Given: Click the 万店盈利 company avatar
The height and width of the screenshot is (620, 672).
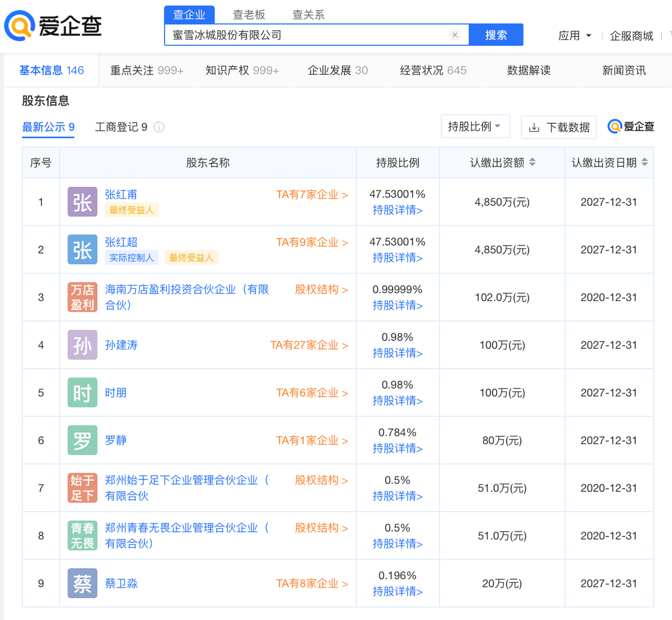Looking at the screenshot, I should coord(82,297).
